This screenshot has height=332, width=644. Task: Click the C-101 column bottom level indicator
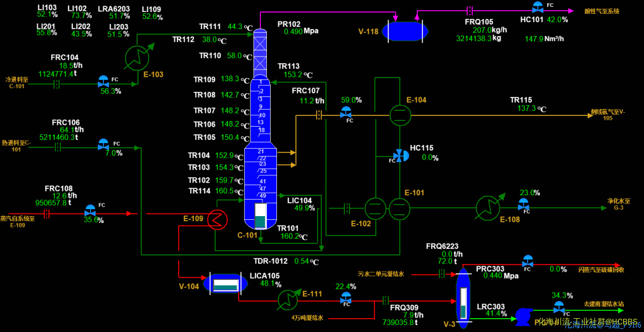pyautogui.click(x=261, y=215)
